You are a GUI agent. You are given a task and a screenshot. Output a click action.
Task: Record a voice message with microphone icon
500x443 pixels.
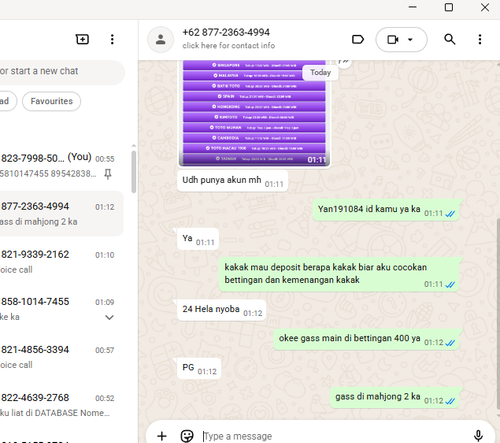[x=478, y=435]
